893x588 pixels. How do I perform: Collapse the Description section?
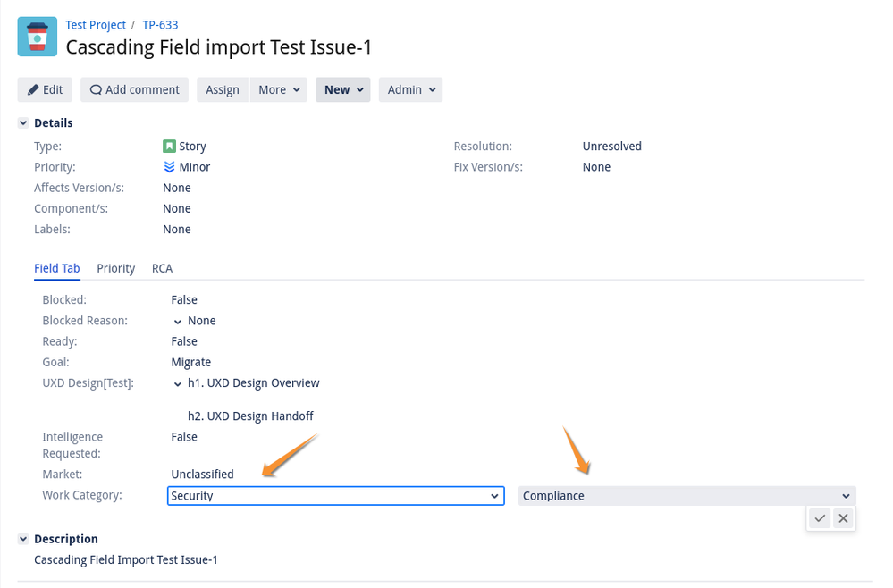(x=23, y=540)
